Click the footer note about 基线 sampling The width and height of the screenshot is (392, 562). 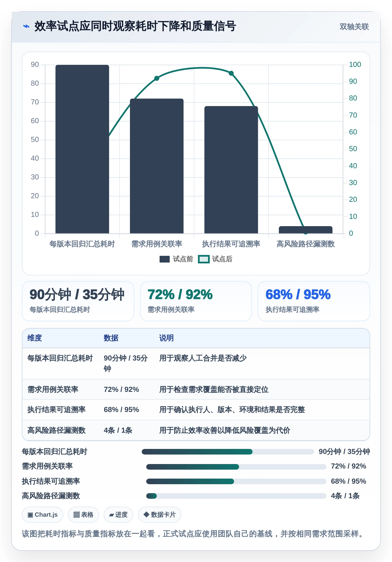(x=193, y=534)
